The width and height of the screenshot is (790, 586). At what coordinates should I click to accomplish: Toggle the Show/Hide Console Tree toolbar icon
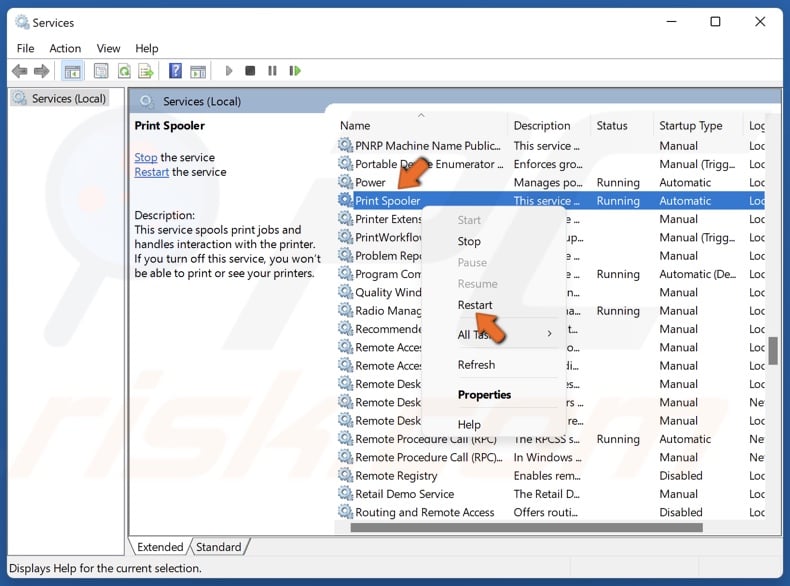(x=72, y=71)
